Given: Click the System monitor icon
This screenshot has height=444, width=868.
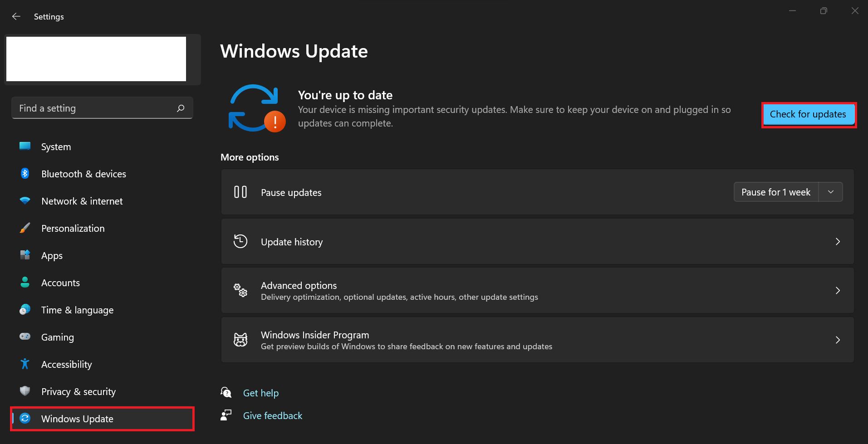Looking at the screenshot, I should tap(25, 146).
